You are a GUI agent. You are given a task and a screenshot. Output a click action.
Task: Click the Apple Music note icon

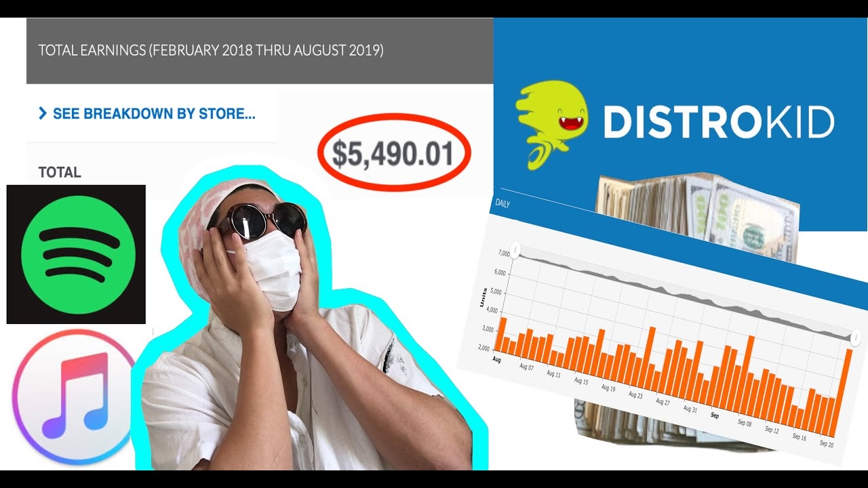pyautogui.click(x=73, y=397)
